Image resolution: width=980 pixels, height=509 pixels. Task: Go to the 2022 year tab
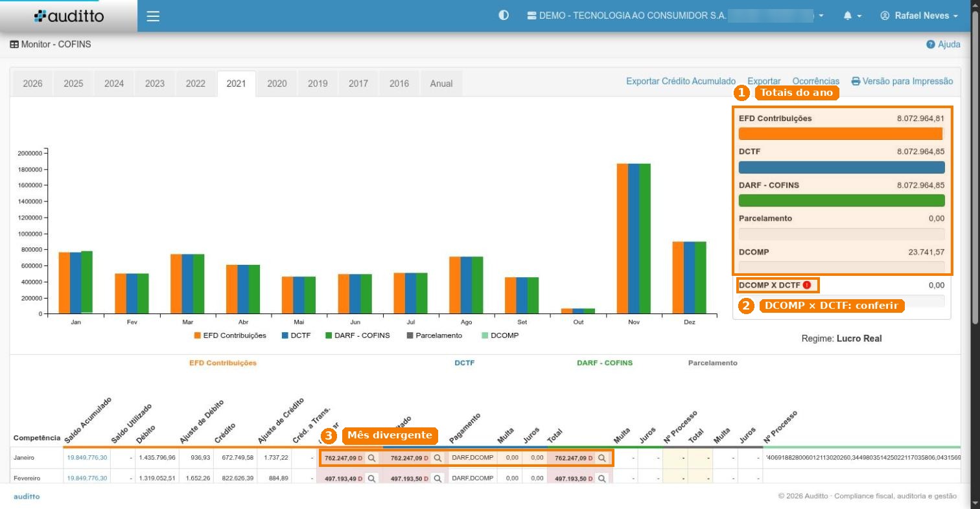[x=195, y=84]
